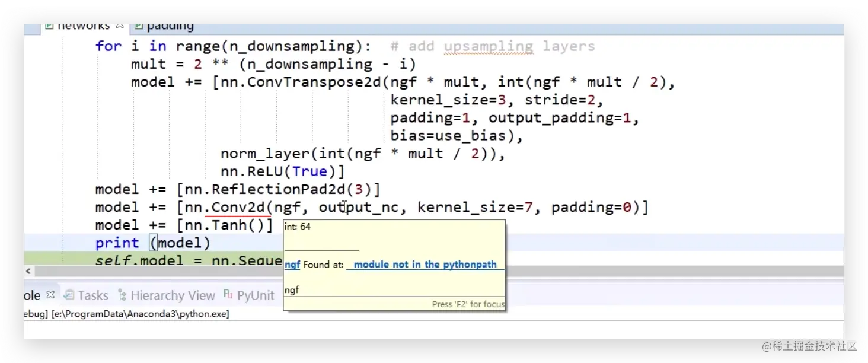Screen dimensions: 868x363
Task: Click the 'output_padding=1' argument
Action: click(x=560, y=117)
